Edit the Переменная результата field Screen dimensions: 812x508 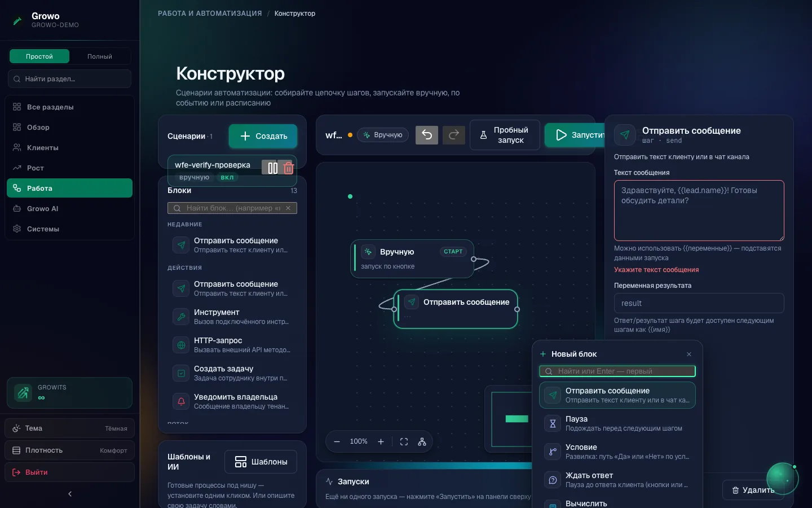(x=699, y=303)
